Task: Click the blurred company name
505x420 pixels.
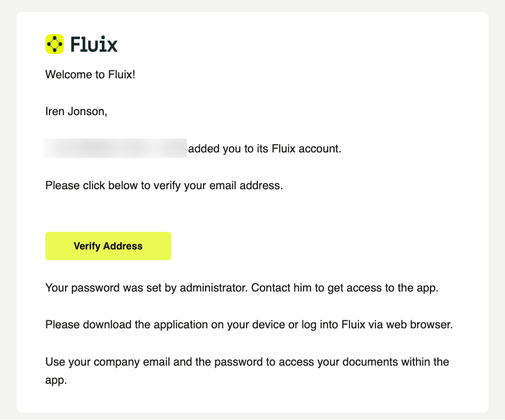Action: (x=116, y=149)
